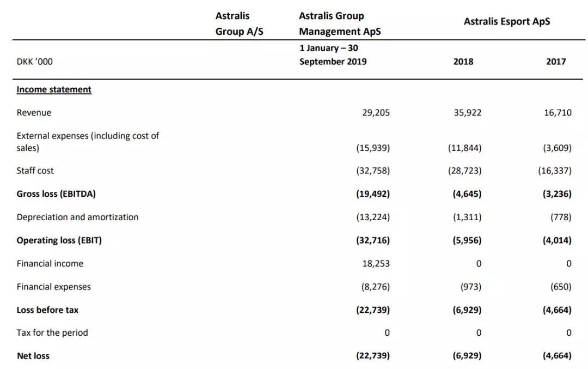
Task: Click the Gross loss (EBITDA) row label
Action: (x=56, y=193)
